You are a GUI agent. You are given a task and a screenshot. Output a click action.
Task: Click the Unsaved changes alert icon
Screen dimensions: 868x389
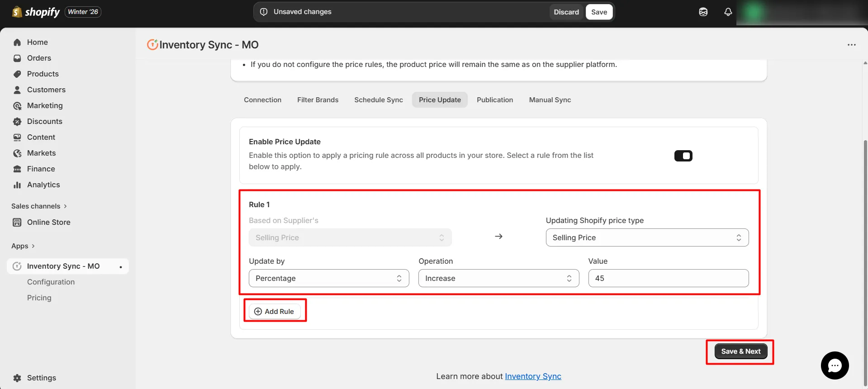264,12
